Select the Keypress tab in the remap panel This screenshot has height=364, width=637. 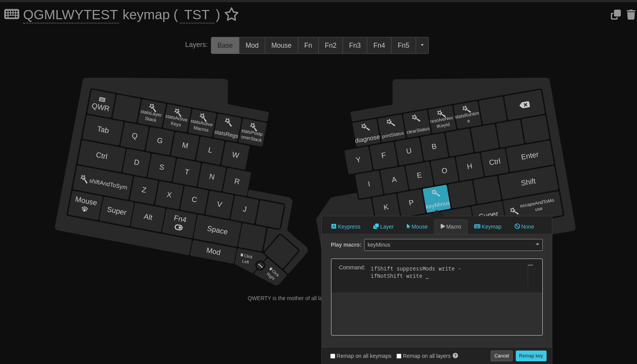pyautogui.click(x=345, y=227)
